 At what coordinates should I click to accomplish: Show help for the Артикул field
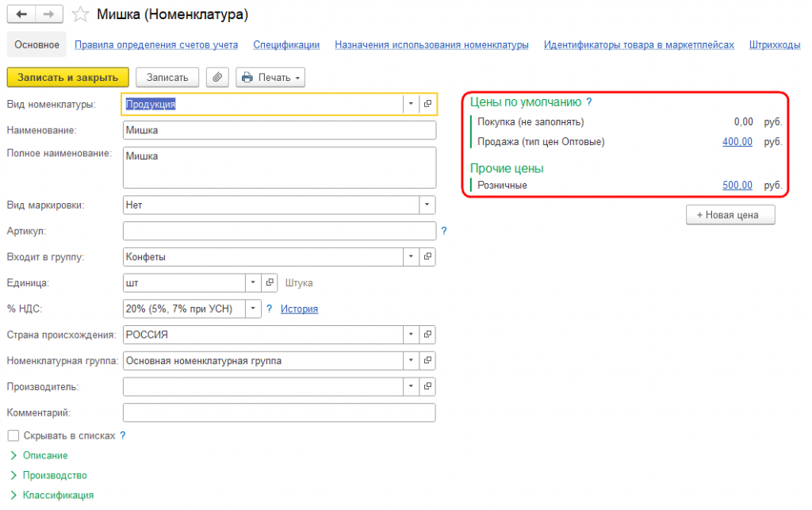(x=444, y=231)
